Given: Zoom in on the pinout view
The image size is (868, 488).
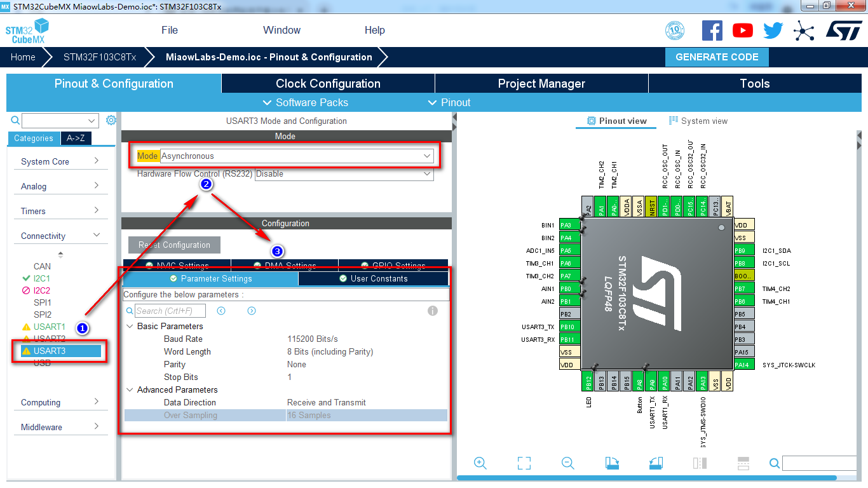Looking at the screenshot, I should tap(480, 463).
